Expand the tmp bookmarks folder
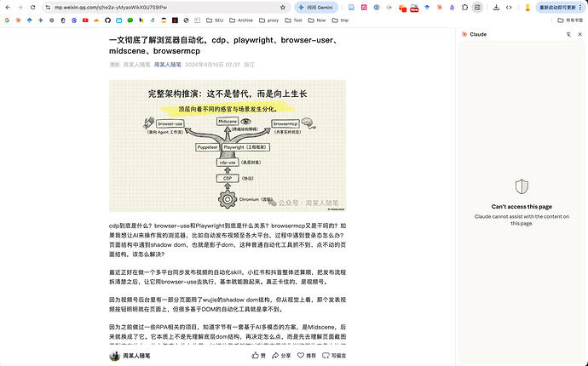The width and height of the screenshot is (588, 366). coord(340,20)
